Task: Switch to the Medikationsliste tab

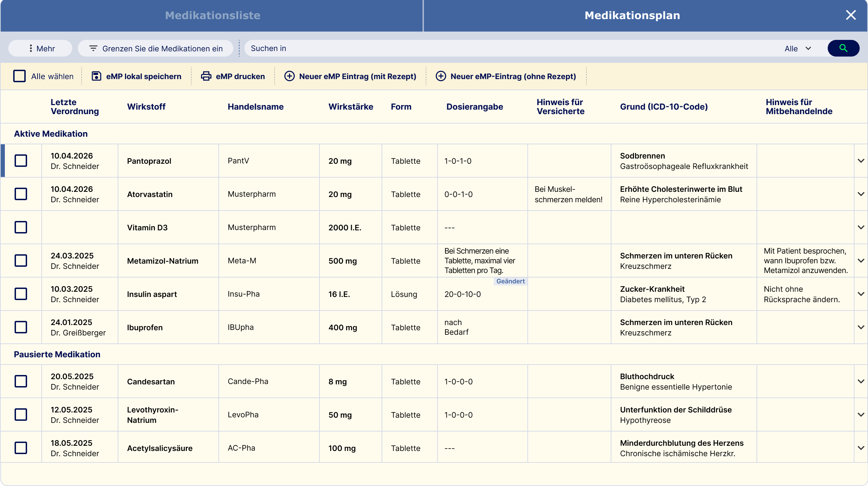Action: coord(212,15)
